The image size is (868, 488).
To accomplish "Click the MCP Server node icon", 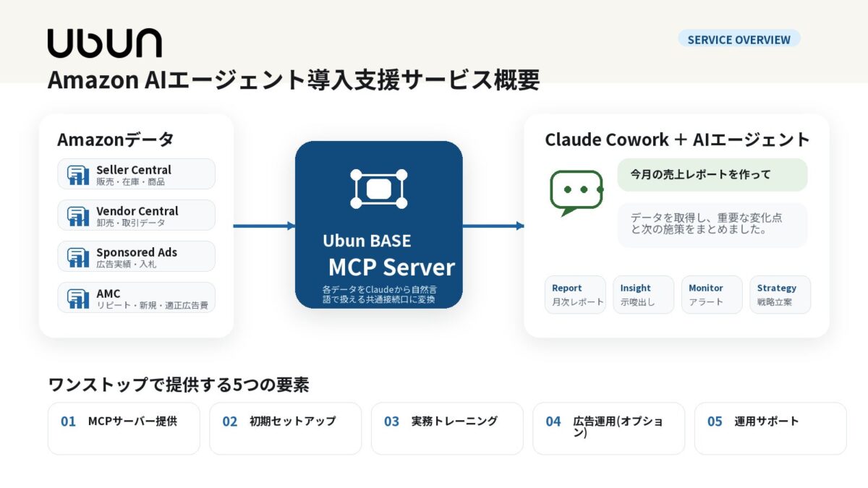I will tap(379, 189).
